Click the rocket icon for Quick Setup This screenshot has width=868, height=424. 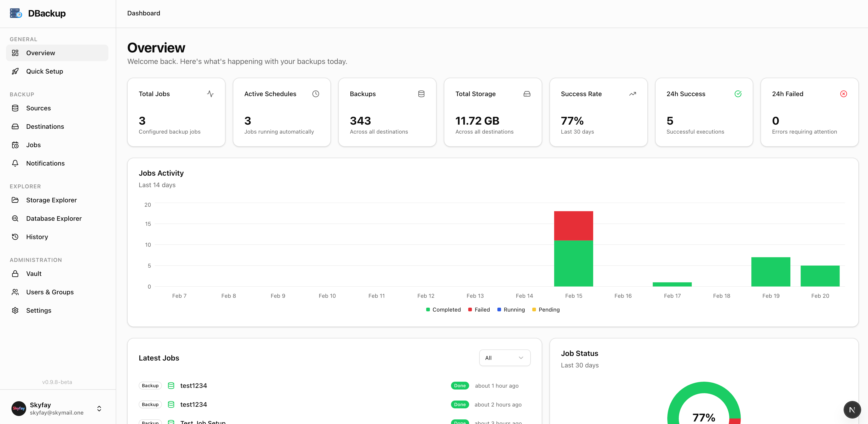(x=15, y=71)
